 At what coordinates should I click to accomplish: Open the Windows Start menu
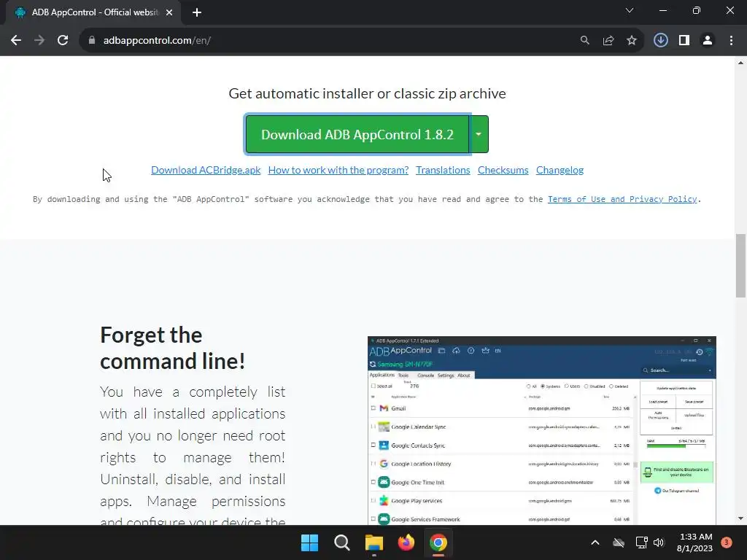[x=309, y=542]
